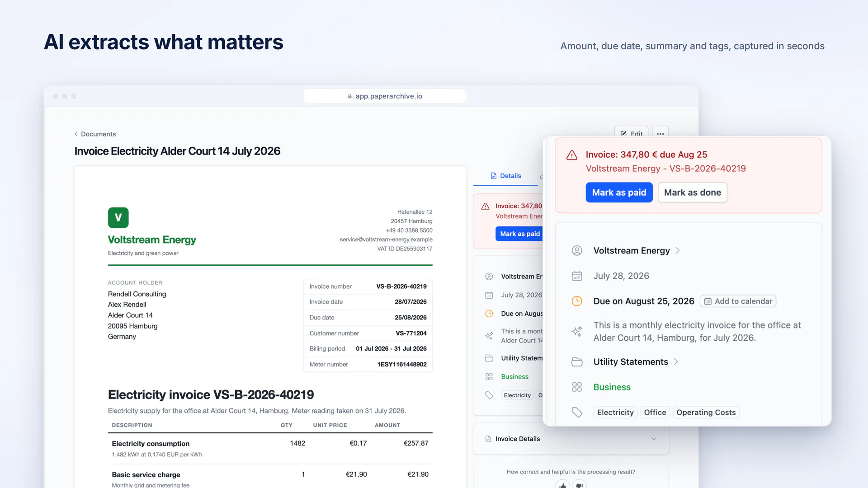Click the sparkle icon in background sidebar
This screenshot has width=868, height=488.
click(489, 336)
